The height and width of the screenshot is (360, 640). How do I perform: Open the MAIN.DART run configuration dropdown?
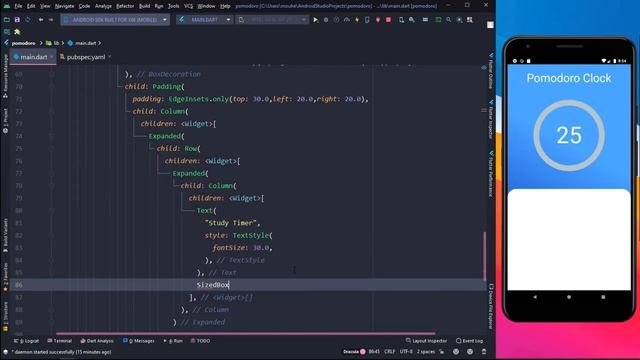205,20
